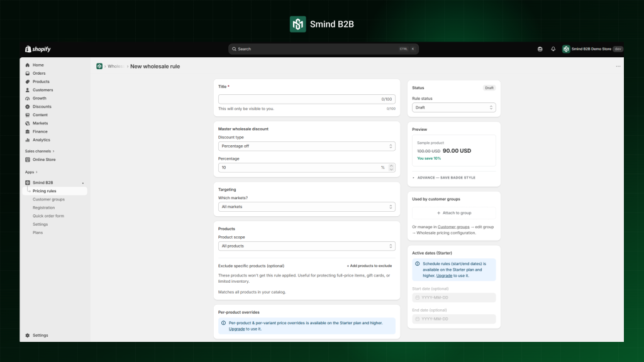Click the Smind B2B store avatar icon
The image size is (644, 362).
click(566, 49)
